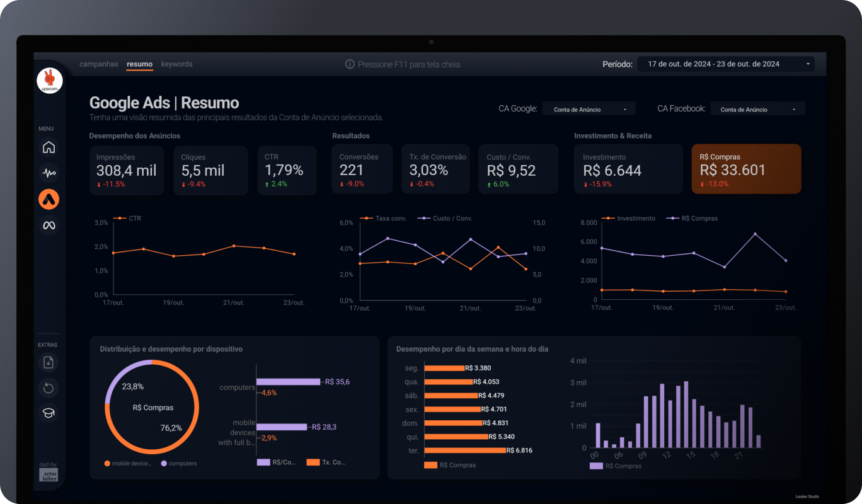The width and height of the screenshot is (862, 504).
Task: Click the CTR legend entry in first chart
Action: 128,218
